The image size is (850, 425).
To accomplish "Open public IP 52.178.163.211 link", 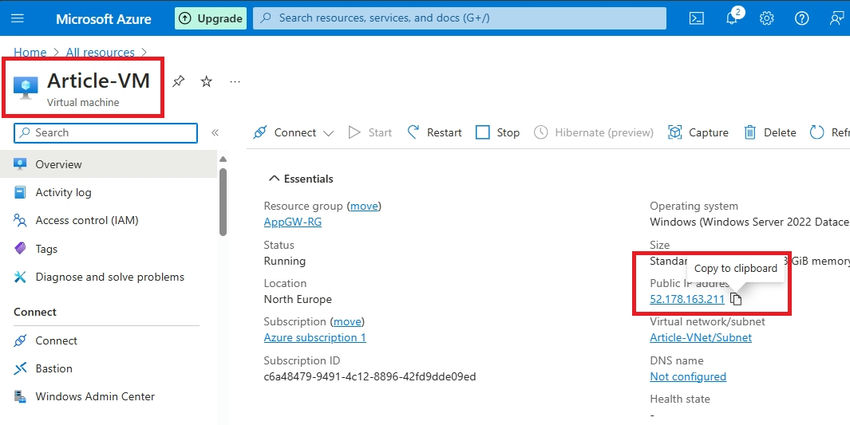I will pyautogui.click(x=687, y=299).
